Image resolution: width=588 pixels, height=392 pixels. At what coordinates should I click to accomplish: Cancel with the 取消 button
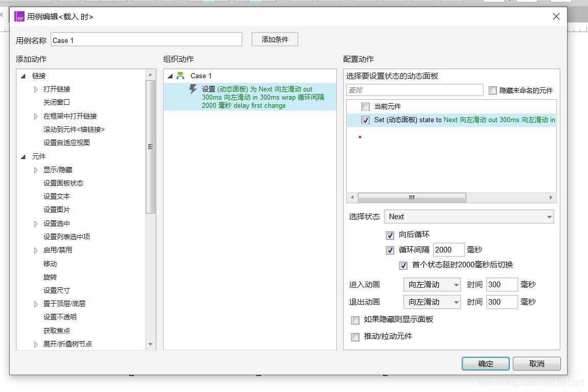click(x=537, y=363)
